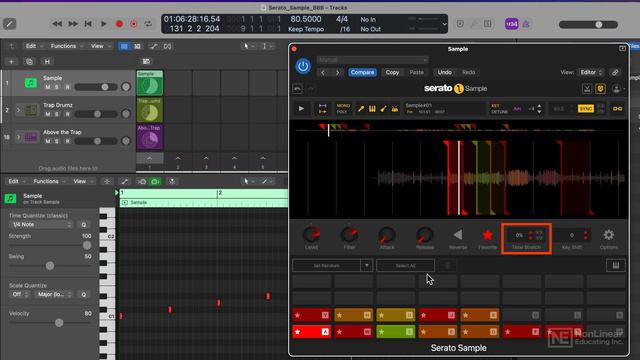Click the duplicate track icon
The height and width of the screenshot is (360, 640).
coord(29,62)
